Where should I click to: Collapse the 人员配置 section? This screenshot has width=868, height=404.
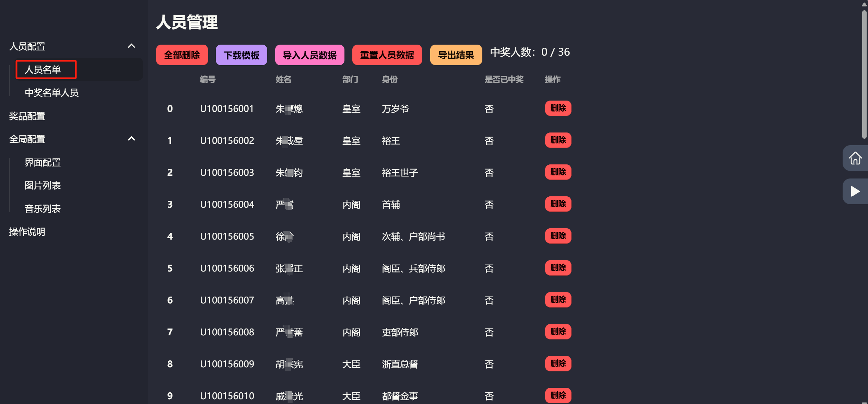131,46
